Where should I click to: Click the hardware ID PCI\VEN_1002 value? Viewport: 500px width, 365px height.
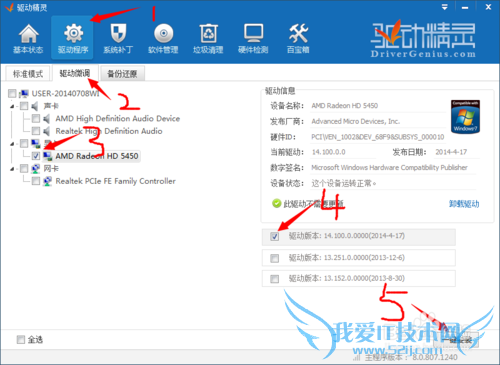point(378,137)
